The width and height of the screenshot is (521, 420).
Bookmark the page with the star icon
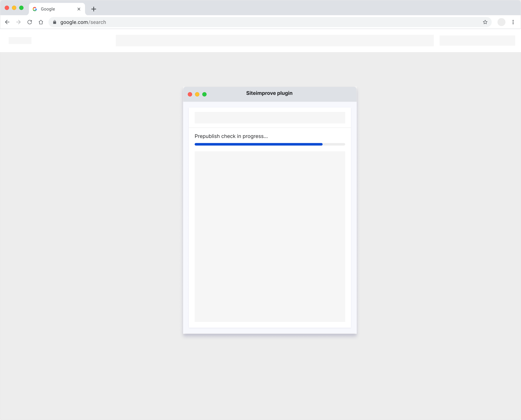point(485,22)
